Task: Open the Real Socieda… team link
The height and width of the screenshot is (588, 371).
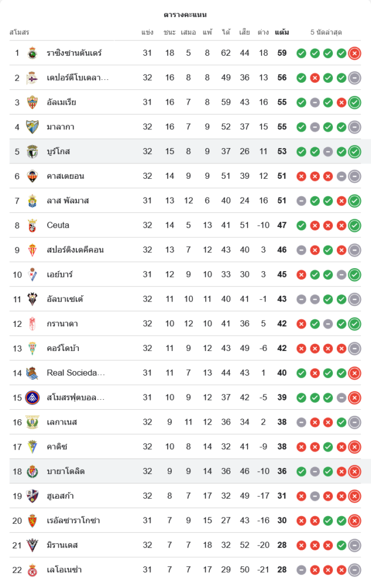Action: (x=76, y=373)
